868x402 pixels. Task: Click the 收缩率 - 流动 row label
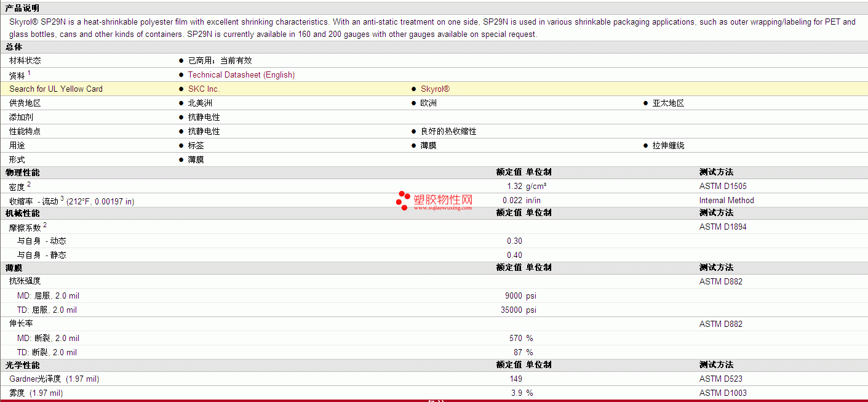(71, 201)
